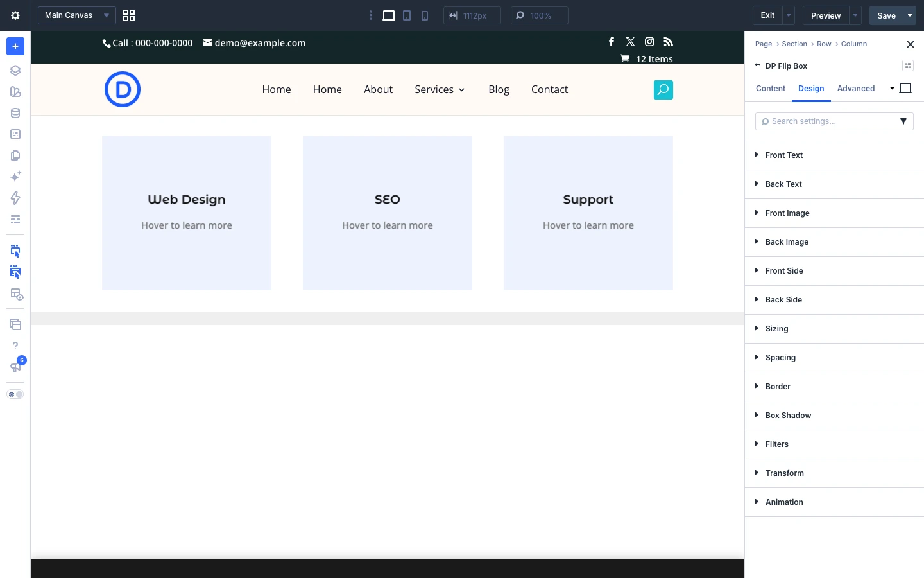Select the phone view icon
The image size is (924, 578).
click(425, 15)
